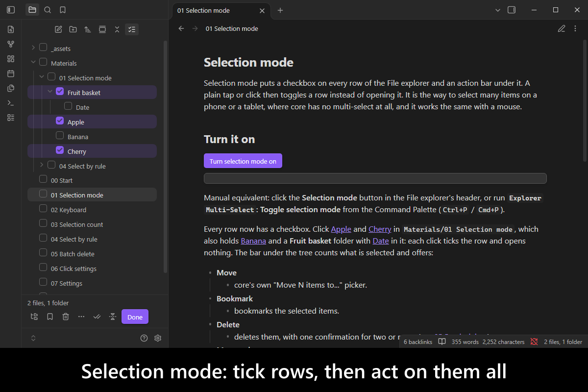Collapse all folders in File explorer
588x392 pixels.
117,29
